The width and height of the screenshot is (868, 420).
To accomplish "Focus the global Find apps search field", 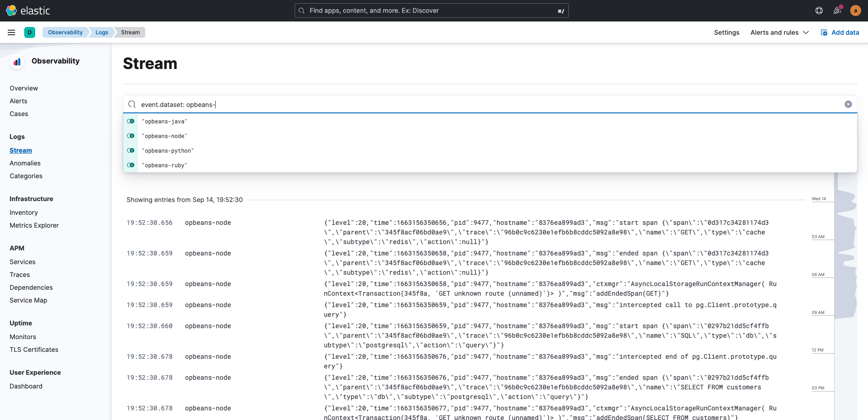I will click(431, 11).
